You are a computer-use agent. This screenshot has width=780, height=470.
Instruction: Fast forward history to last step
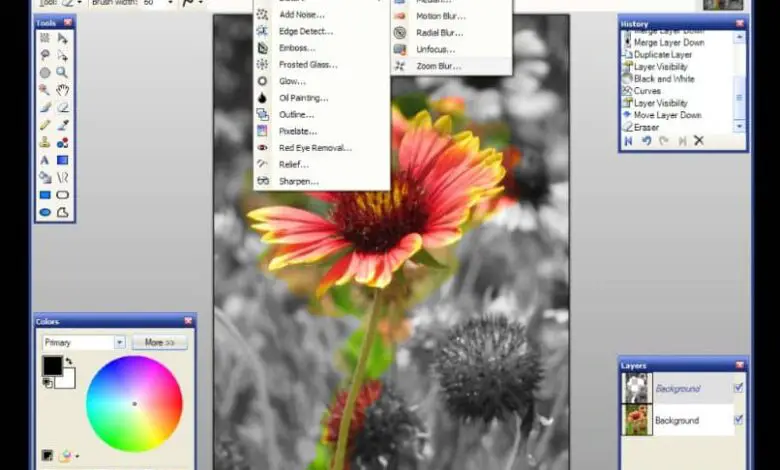coord(682,141)
